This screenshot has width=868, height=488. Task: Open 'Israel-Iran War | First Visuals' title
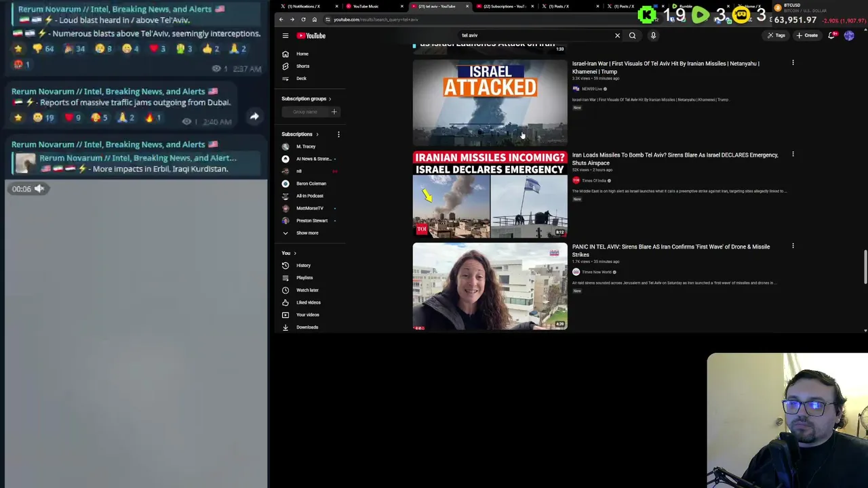(x=666, y=67)
